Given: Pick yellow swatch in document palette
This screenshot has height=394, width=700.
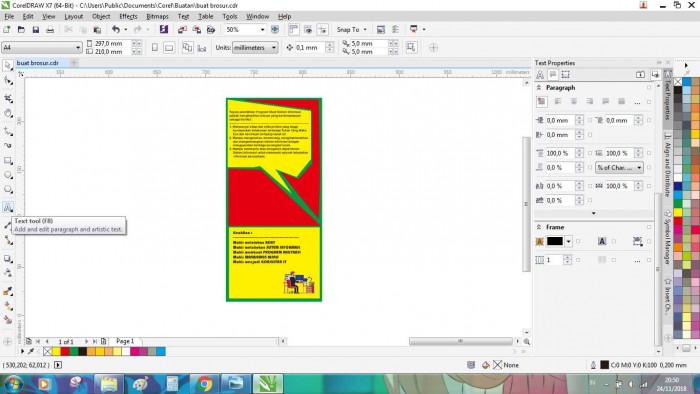Looking at the screenshot, I should click(57, 352).
